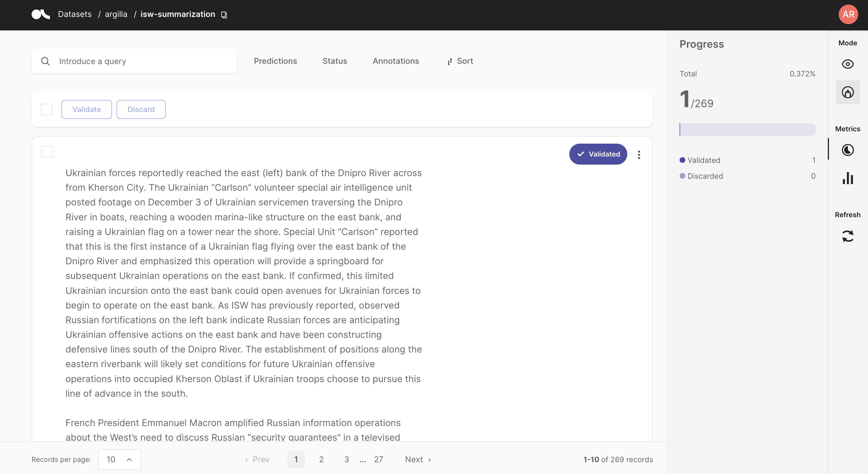Screen dimensions: 868x474
Task: Go to the Prev page
Action: [x=257, y=459]
